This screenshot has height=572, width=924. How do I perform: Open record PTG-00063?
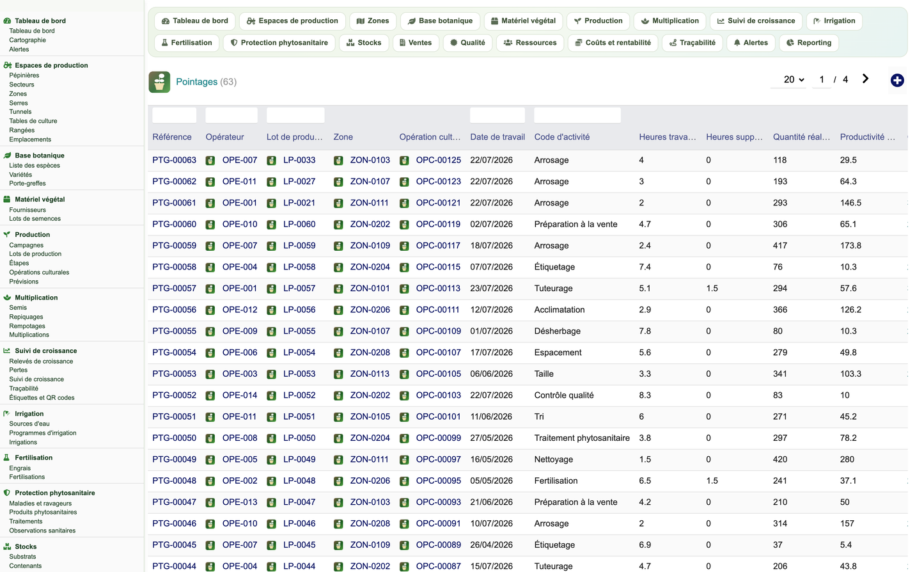coord(174,160)
